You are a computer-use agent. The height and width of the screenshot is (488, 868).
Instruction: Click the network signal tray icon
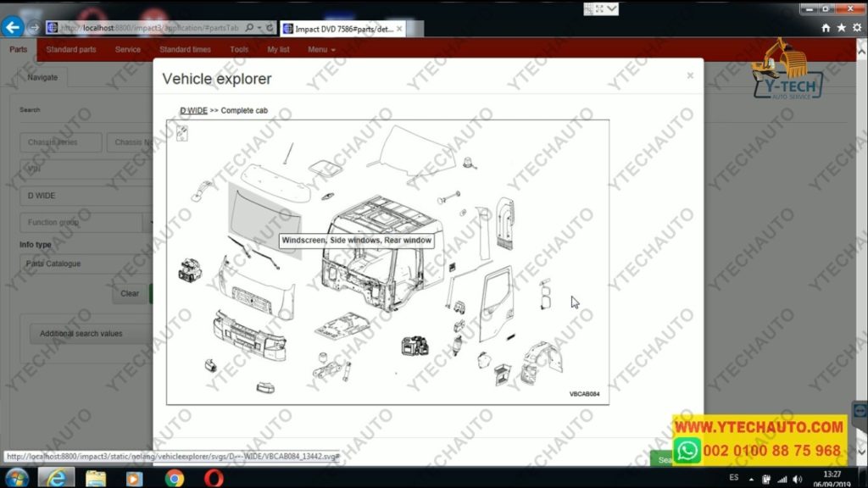(x=782, y=480)
